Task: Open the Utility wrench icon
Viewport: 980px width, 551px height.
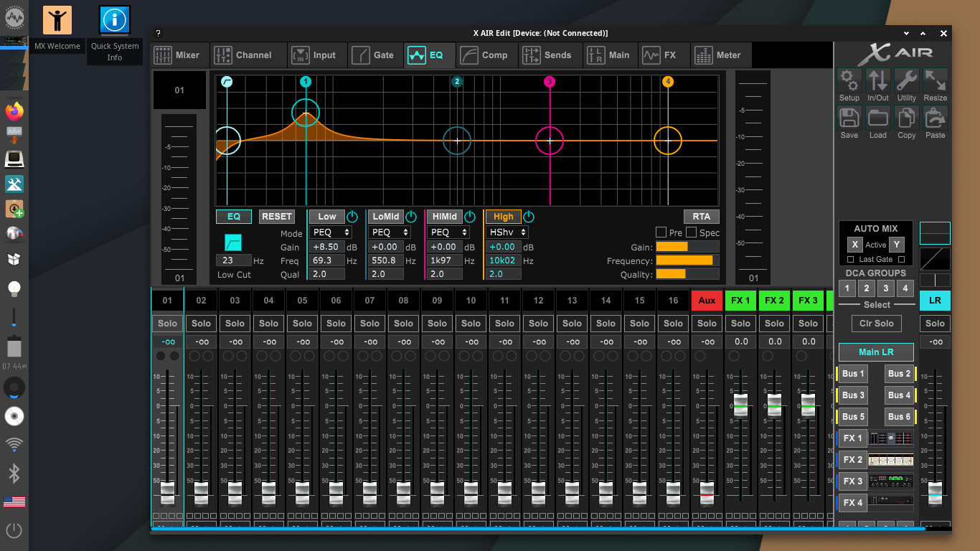Action: [x=907, y=81]
